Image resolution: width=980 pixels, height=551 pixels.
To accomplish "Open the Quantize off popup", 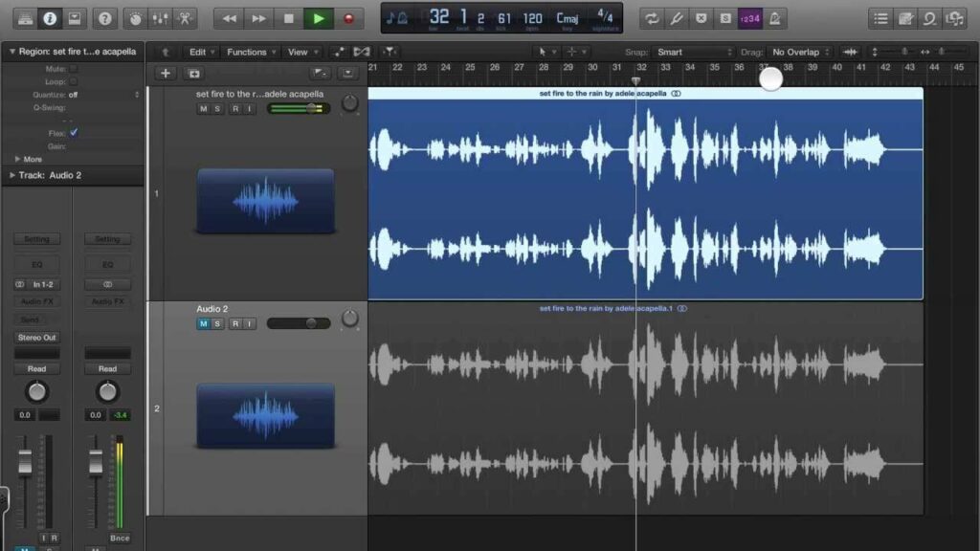I will click(103, 95).
